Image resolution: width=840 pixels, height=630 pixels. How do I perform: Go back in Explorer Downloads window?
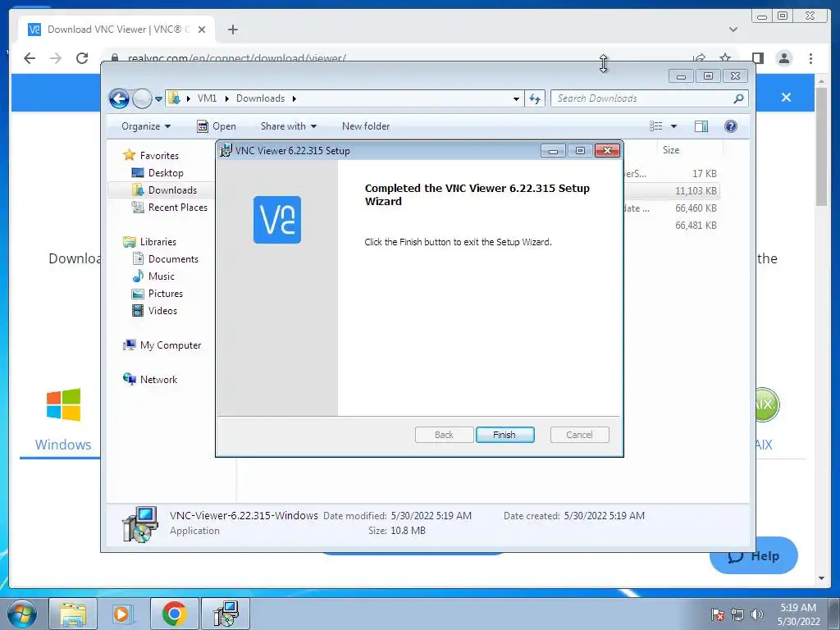[x=119, y=98]
